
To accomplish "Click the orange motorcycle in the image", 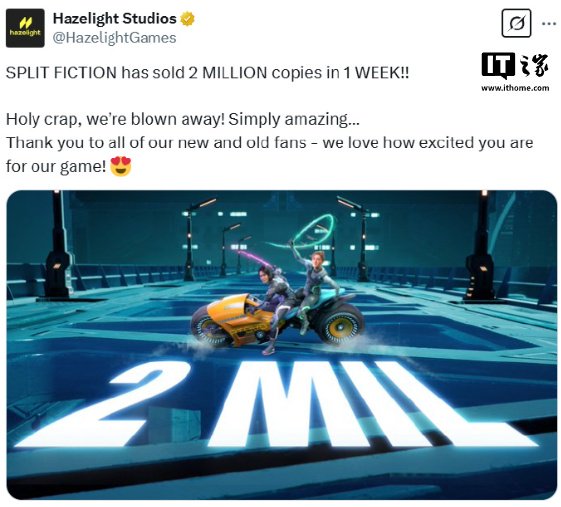I will click(x=277, y=320).
